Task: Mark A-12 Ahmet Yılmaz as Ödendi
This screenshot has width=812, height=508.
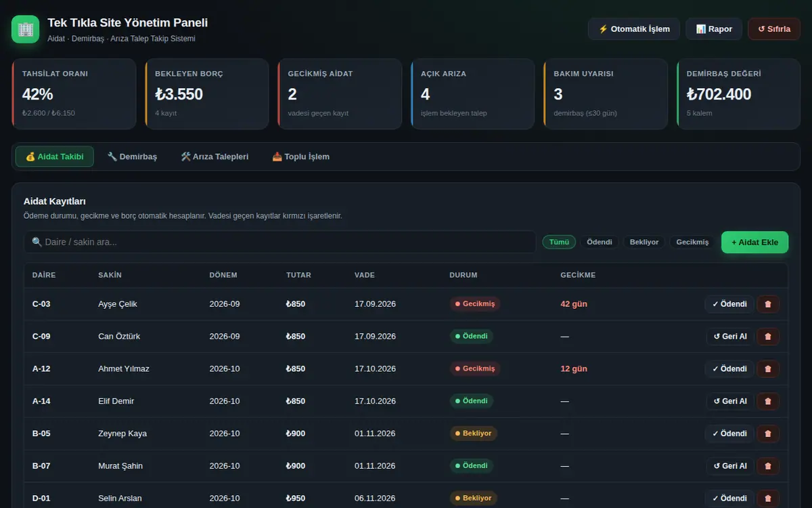Action: click(x=729, y=369)
